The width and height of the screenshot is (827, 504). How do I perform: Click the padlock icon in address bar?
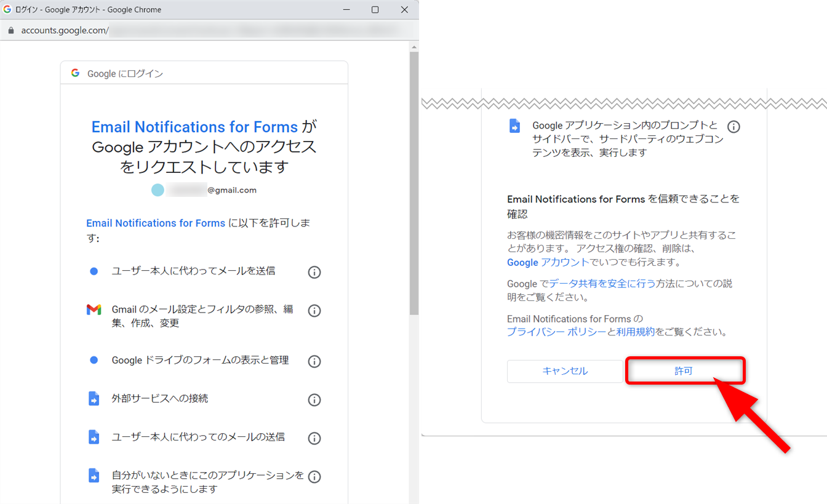tap(10, 30)
